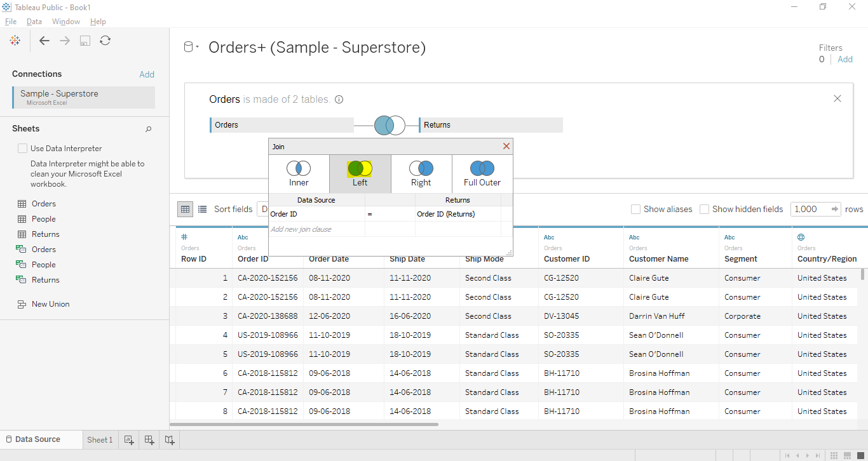
Task: Click the Tableau start page logo icon
Action: click(x=15, y=41)
